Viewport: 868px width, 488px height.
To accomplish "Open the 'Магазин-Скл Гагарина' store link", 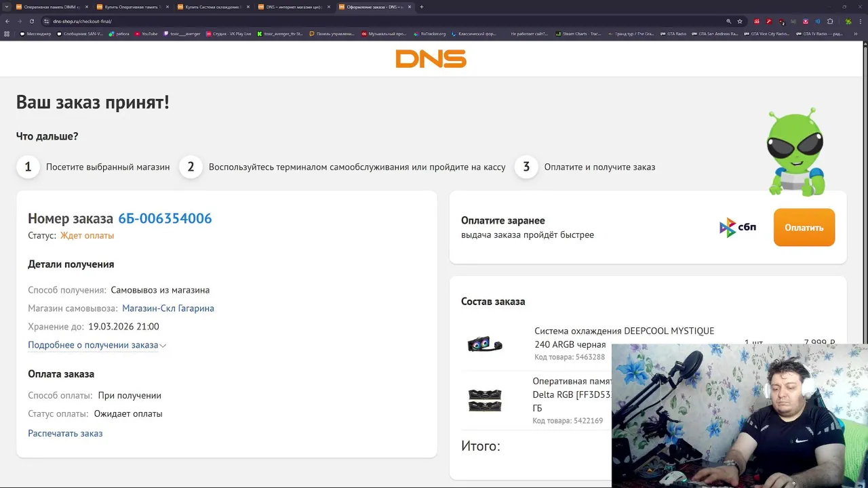I will point(168,308).
